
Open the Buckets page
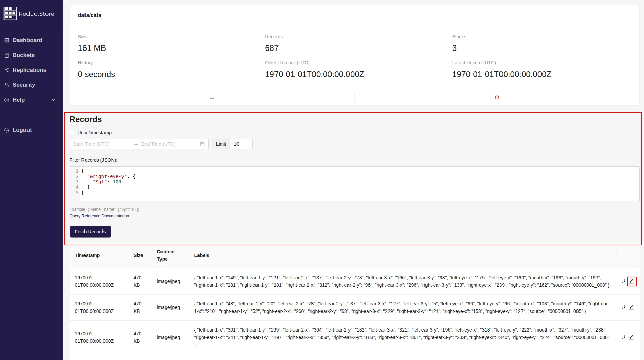click(x=23, y=55)
